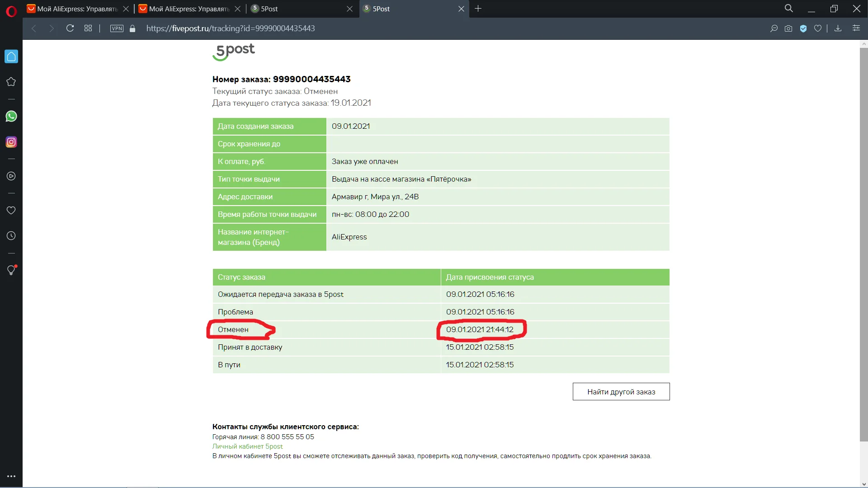
Task: Reload the current page
Action: pos(70,28)
